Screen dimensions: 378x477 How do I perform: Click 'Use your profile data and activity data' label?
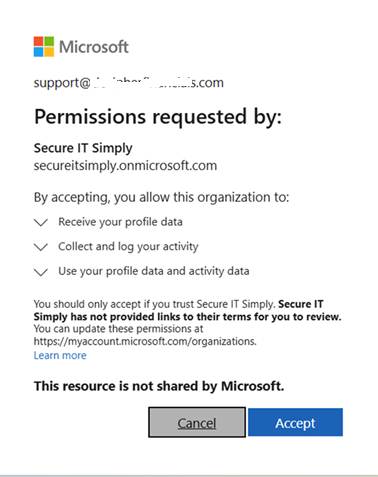(x=154, y=271)
